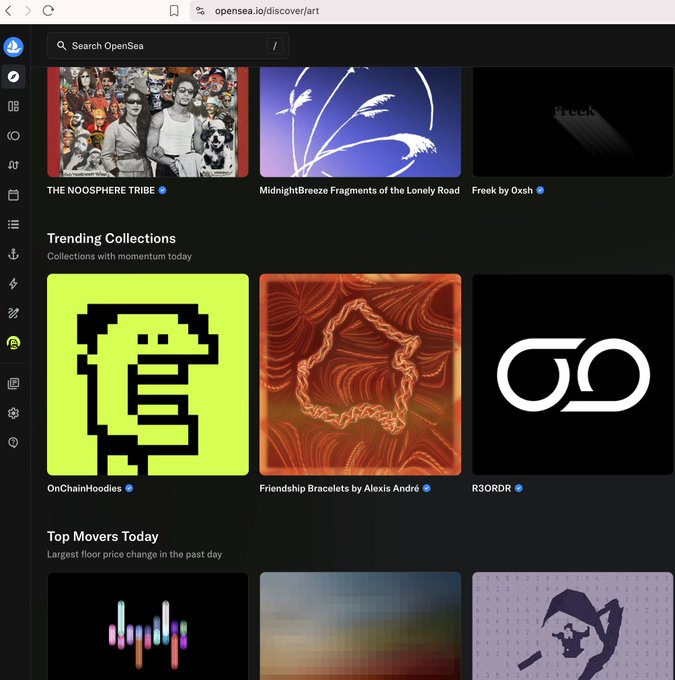Open the Tokens coin icon in sidebar

tap(13, 136)
